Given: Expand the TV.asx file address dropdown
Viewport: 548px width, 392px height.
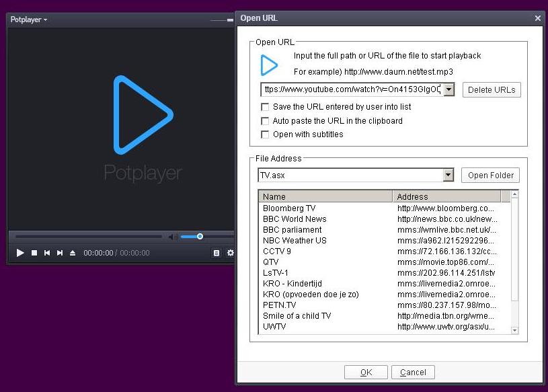Looking at the screenshot, I should 448,175.
